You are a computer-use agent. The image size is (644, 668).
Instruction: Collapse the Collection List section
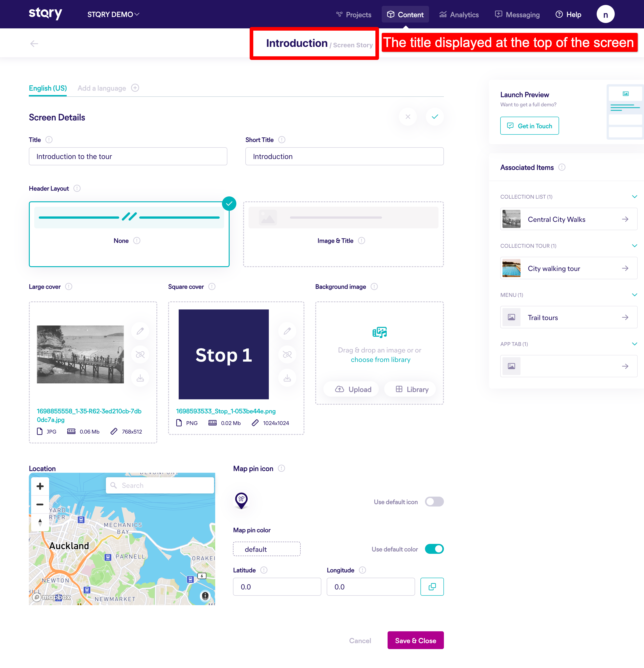(634, 197)
